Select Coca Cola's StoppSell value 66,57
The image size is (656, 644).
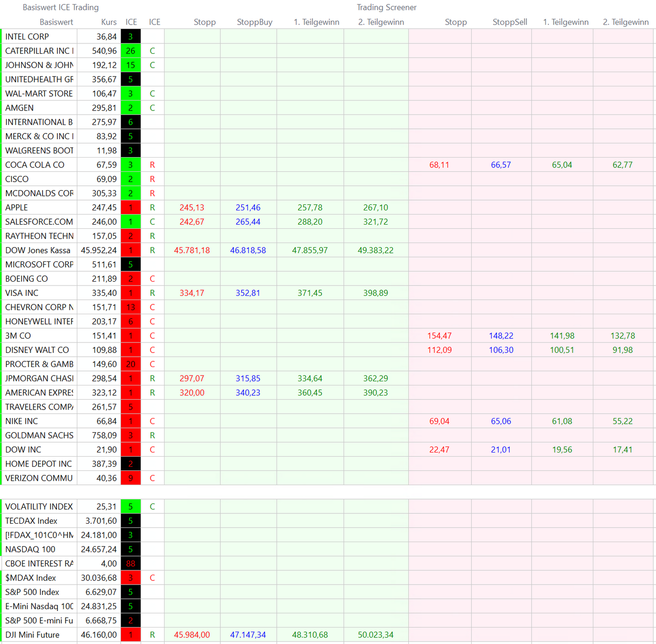pyautogui.click(x=500, y=165)
